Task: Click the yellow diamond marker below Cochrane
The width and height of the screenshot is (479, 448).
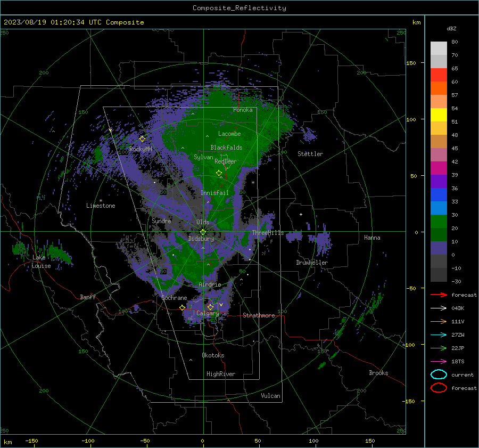Action: pyautogui.click(x=183, y=307)
